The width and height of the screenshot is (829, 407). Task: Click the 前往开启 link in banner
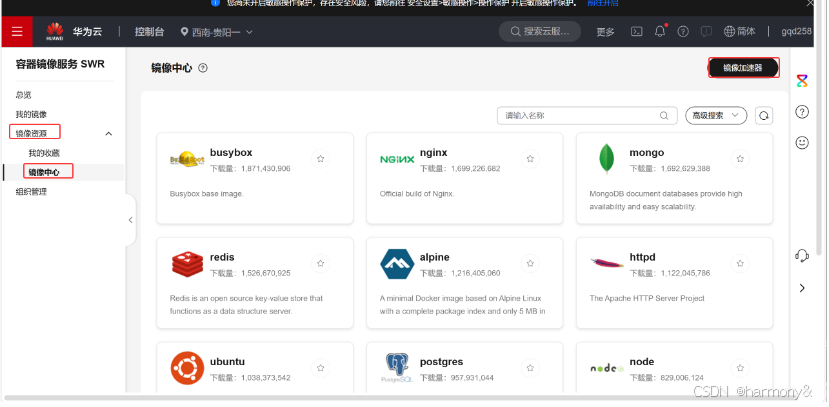(x=603, y=3)
